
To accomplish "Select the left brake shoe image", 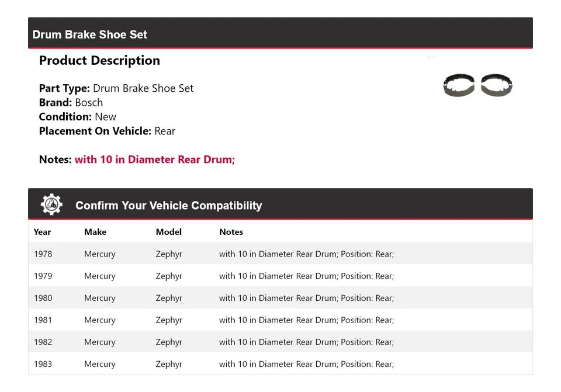I will [x=459, y=85].
